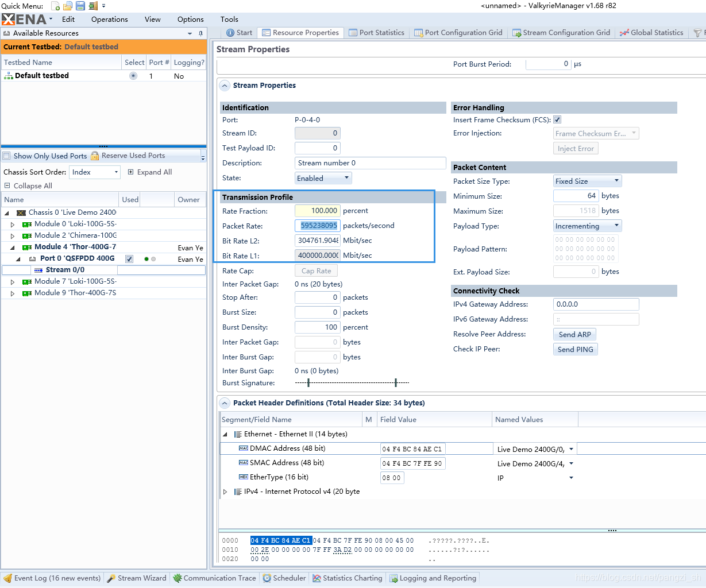The height and width of the screenshot is (588, 706).
Task: Collapse Module 4 Thor-400G tree node
Action: tap(13, 247)
